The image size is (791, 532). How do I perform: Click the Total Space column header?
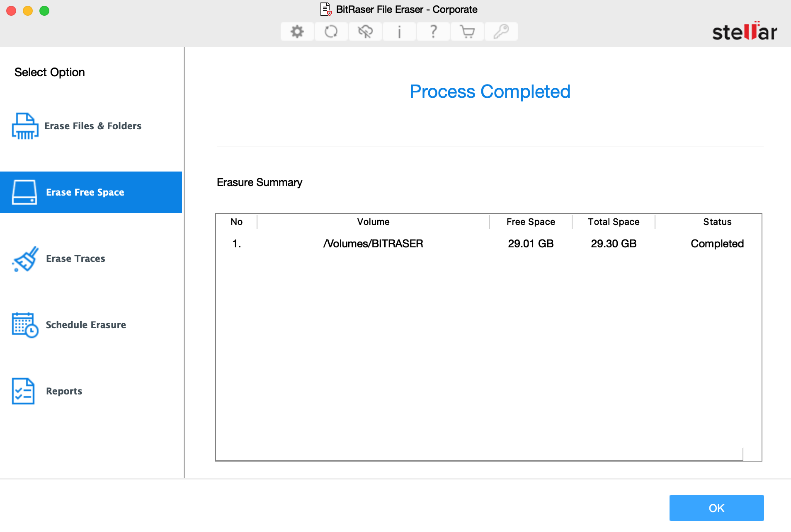click(614, 222)
